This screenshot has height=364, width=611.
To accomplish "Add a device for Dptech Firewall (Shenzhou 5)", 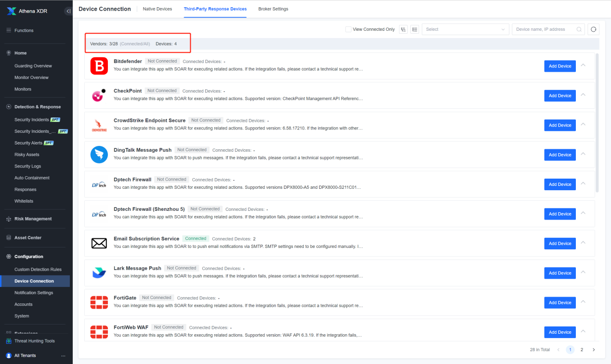I will (560, 214).
